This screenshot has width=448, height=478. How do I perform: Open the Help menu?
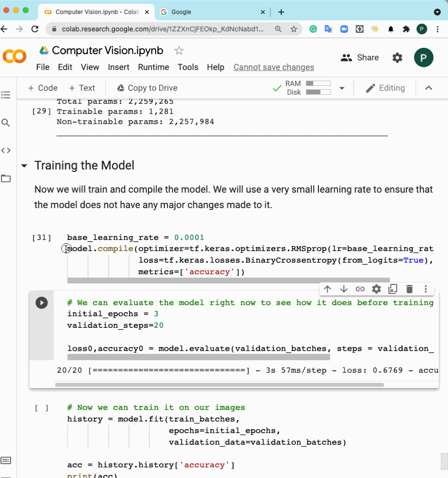click(x=216, y=67)
